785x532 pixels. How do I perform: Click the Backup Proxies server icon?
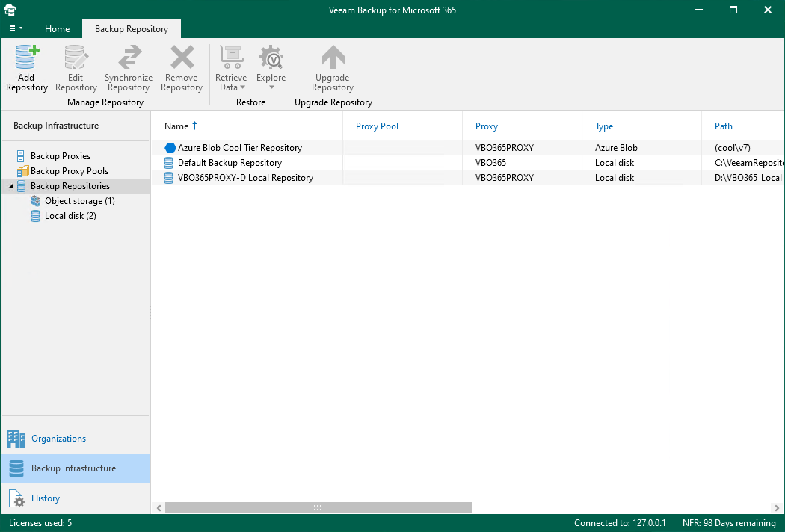point(20,155)
